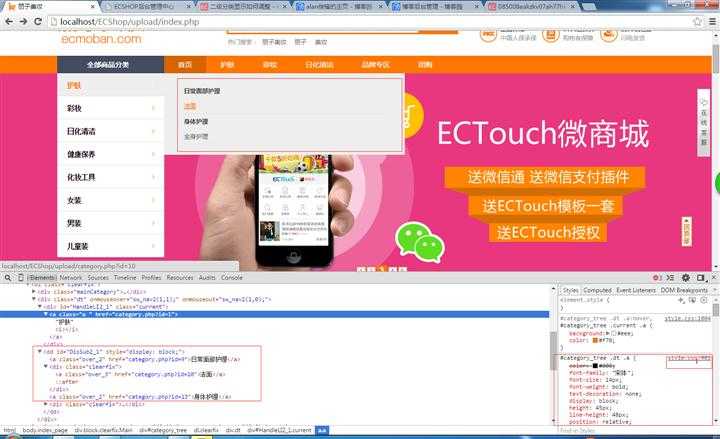
Task: Select 首页 in the orange nav bar
Action: click(185, 65)
